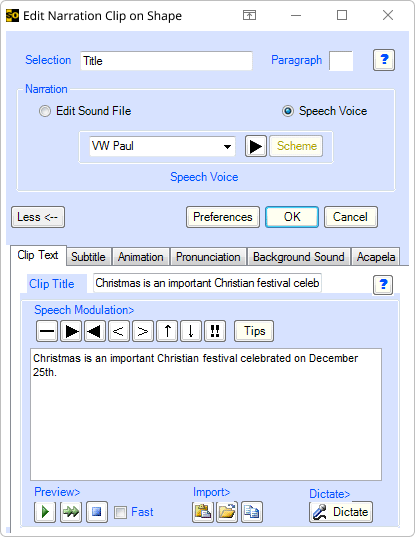
Task: Click the Scheme button
Action: 296,146
